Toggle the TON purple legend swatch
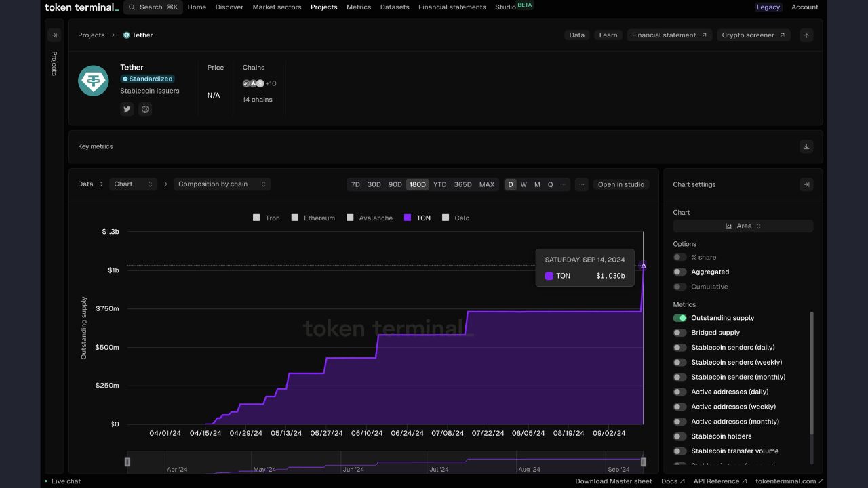 point(408,218)
